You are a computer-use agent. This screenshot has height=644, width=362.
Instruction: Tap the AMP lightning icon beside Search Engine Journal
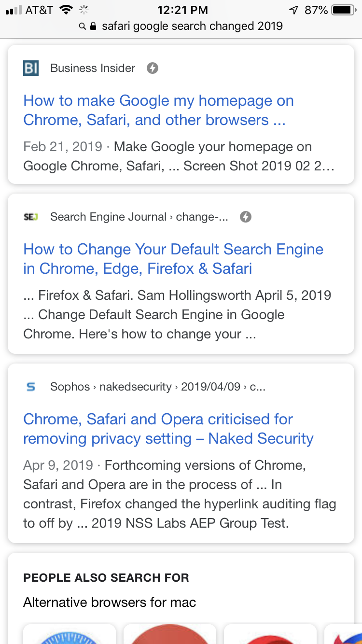[246, 217]
